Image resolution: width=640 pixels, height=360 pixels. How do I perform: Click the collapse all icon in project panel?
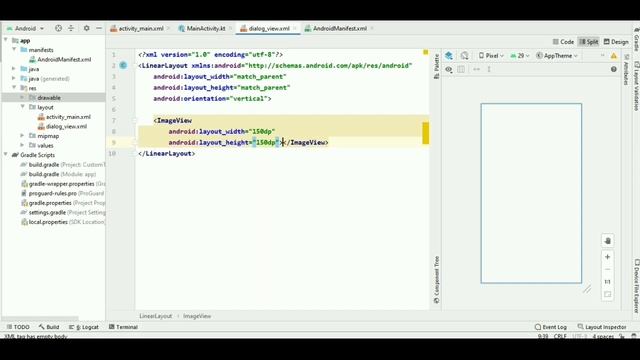pos(71,28)
